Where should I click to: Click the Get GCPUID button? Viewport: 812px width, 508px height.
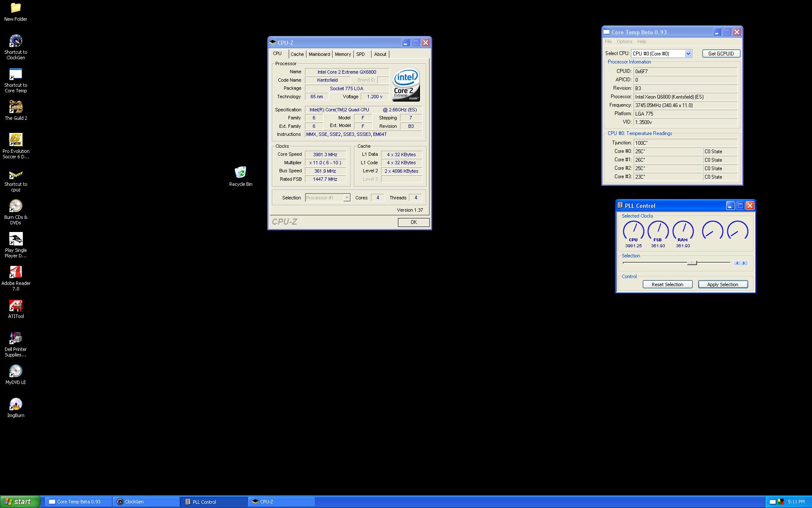[721, 53]
